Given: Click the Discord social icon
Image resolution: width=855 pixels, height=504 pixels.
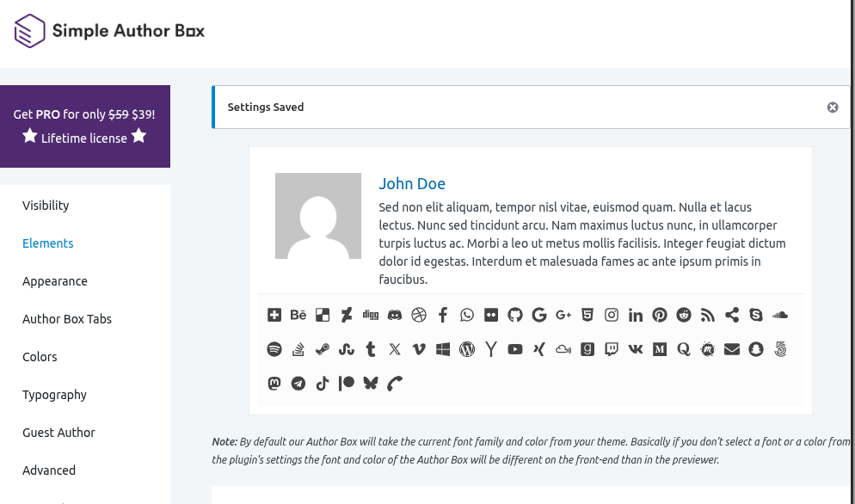Looking at the screenshot, I should (395, 315).
